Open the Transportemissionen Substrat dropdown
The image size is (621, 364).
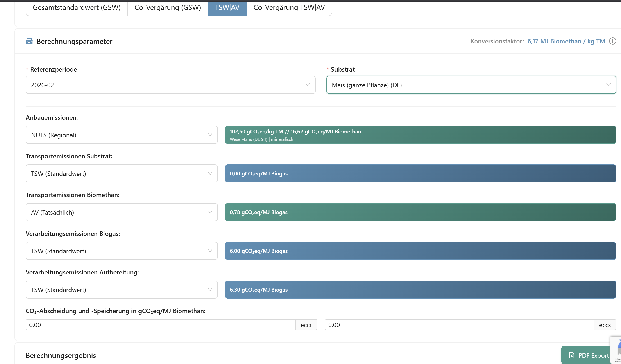tap(121, 174)
